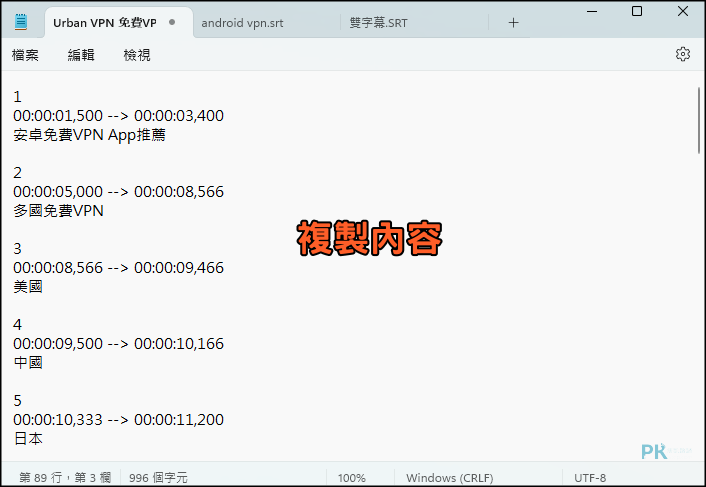This screenshot has width=706, height=487.
Task: Click the vertical scrollbar thumb
Action: coord(699,121)
